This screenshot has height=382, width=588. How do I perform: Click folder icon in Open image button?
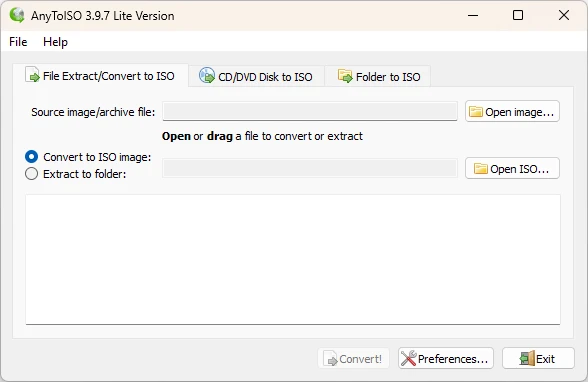(x=476, y=112)
